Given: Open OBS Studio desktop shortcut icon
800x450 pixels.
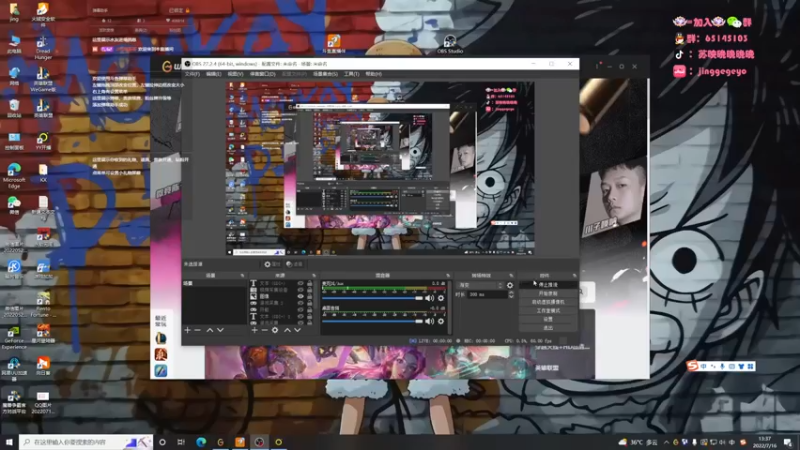Looking at the screenshot, I should coord(449,44).
